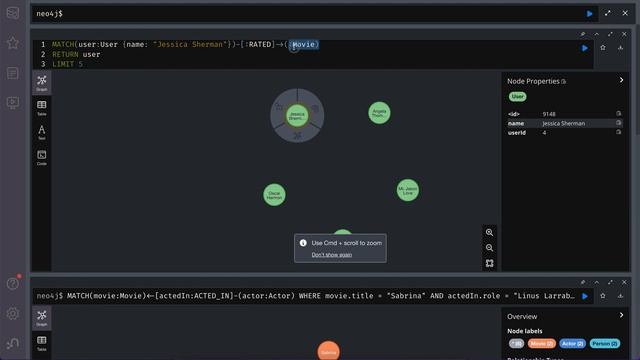Save Jessica Sherman query as favorite
Image resolution: width=640 pixels, height=360 pixels.
coord(603,48)
